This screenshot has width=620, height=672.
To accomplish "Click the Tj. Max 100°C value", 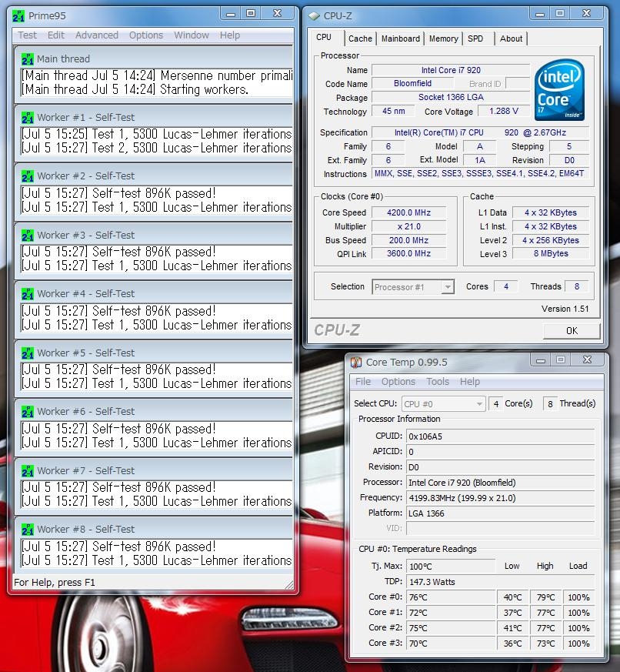I will 451,566.
